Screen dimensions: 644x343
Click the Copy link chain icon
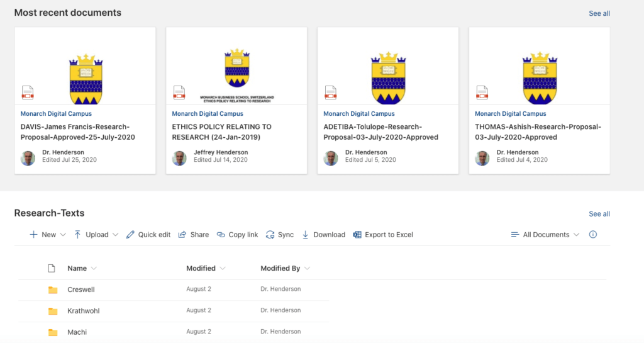221,235
